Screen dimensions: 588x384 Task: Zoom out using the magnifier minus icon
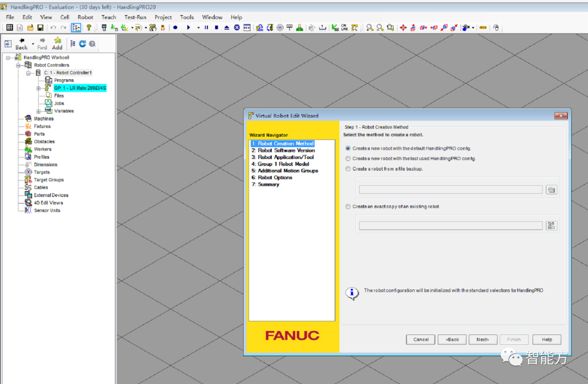pyautogui.click(x=380, y=27)
